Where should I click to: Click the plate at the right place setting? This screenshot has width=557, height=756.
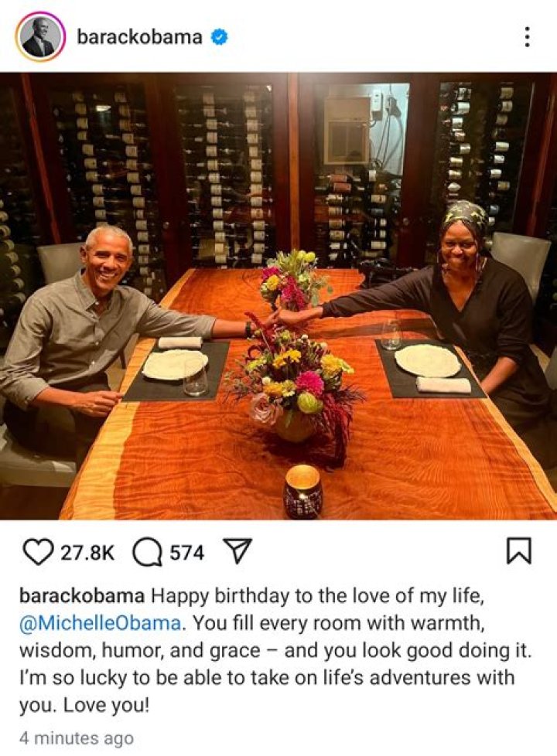pos(427,359)
